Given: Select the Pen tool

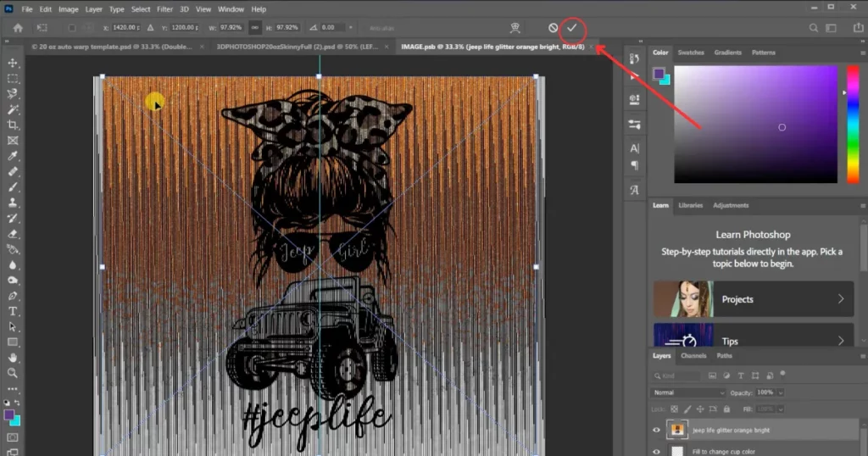Looking at the screenshot, I should point(13,296).
